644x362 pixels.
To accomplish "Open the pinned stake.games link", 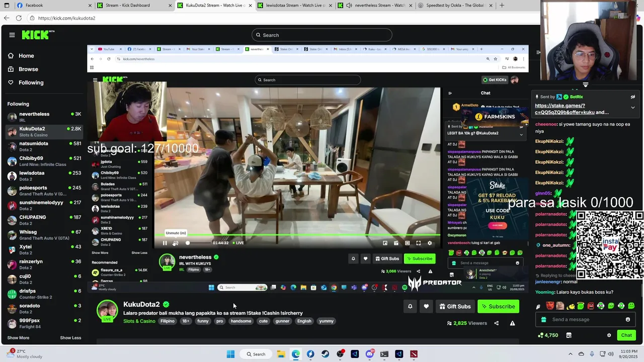I will (560, 109).
